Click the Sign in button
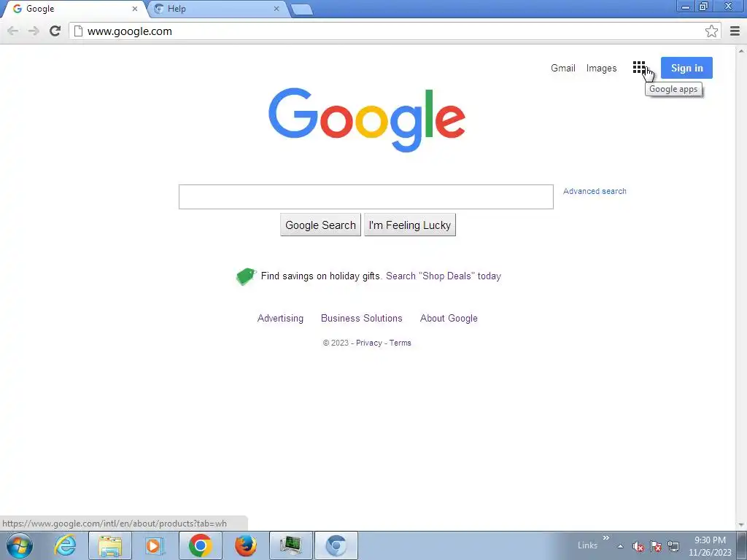Viewport: 747px width, 560px height. tap(686, 68)
